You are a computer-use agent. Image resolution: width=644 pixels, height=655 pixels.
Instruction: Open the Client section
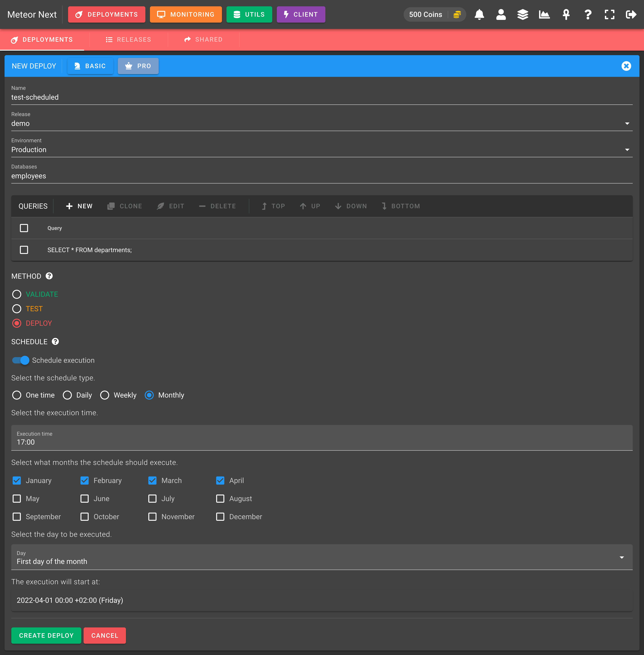click(301, 15)
